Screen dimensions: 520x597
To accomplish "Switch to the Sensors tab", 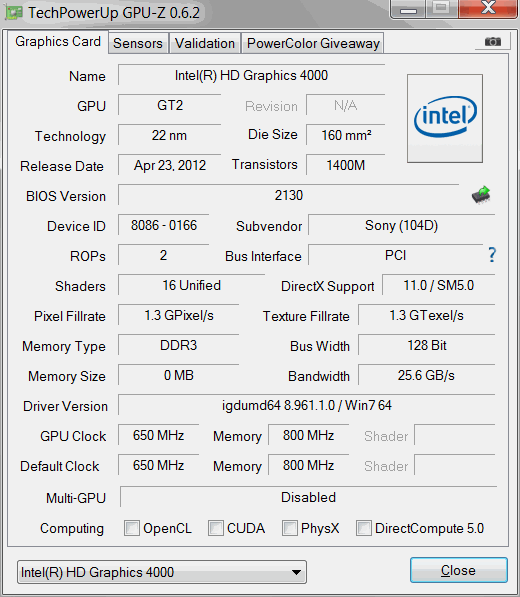I will click(138, 43).
